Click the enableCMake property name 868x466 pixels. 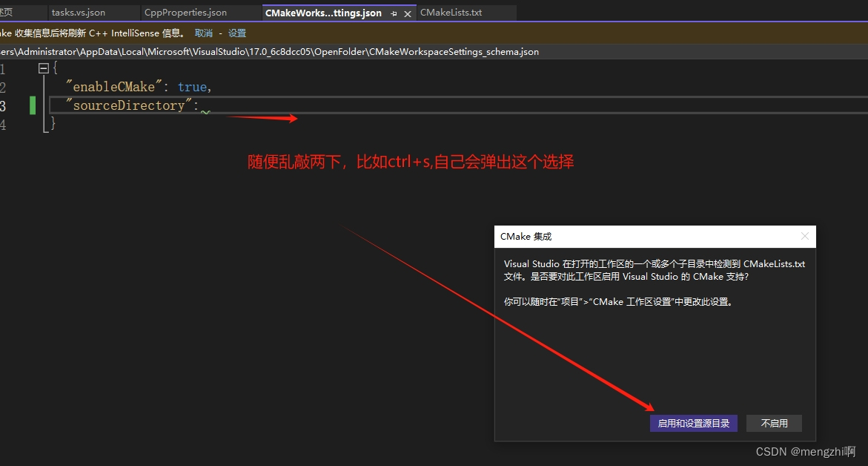coord(112,87)
